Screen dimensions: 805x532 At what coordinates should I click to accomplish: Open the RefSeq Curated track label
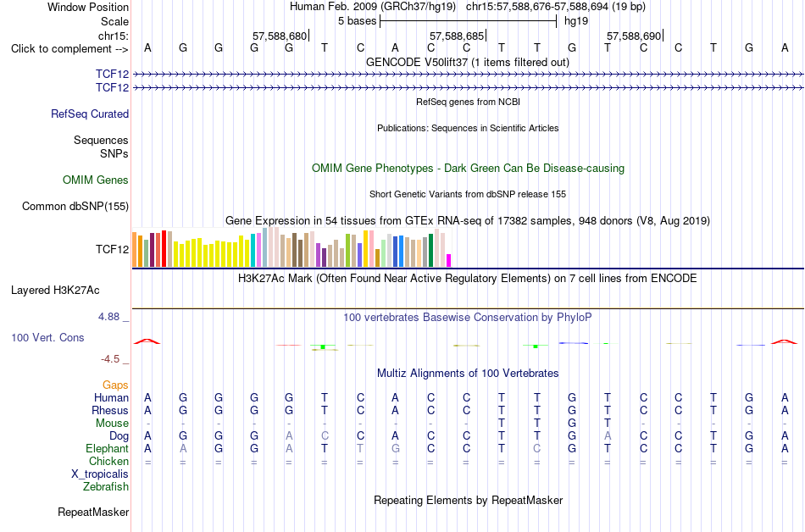(89, 114)
